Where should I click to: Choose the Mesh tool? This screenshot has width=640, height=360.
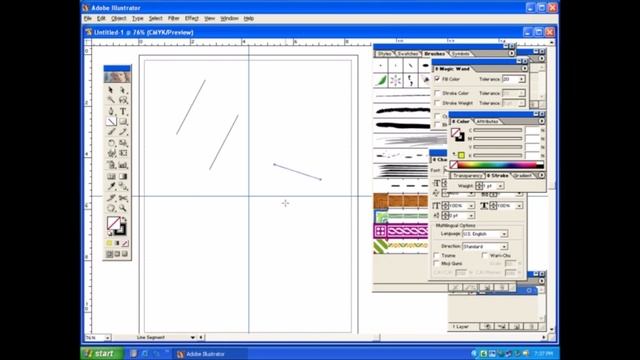click(111, 176)
